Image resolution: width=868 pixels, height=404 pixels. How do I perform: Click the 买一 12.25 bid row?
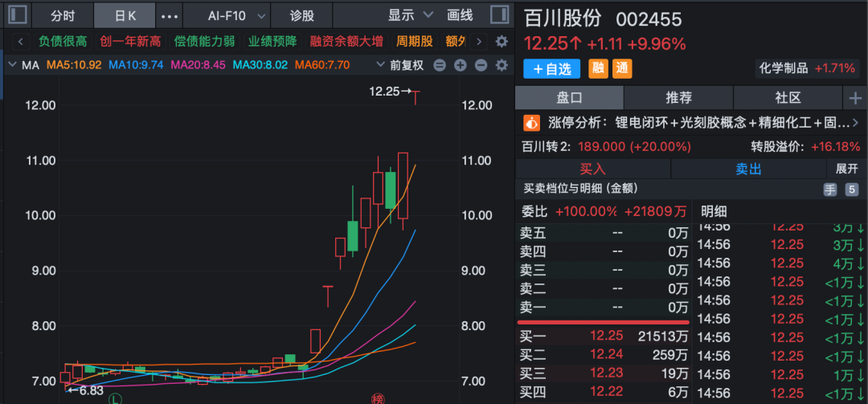[604, 336]
